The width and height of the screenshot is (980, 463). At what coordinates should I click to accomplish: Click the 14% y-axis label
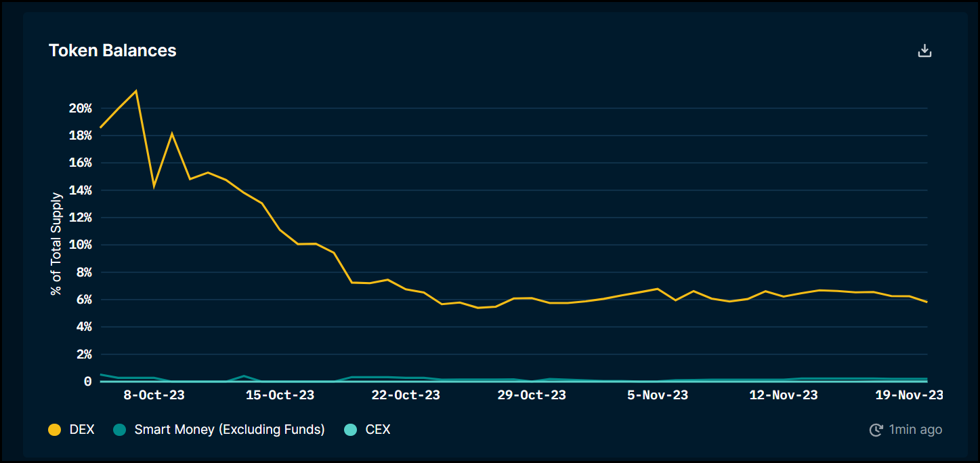(x=81, y=190)
